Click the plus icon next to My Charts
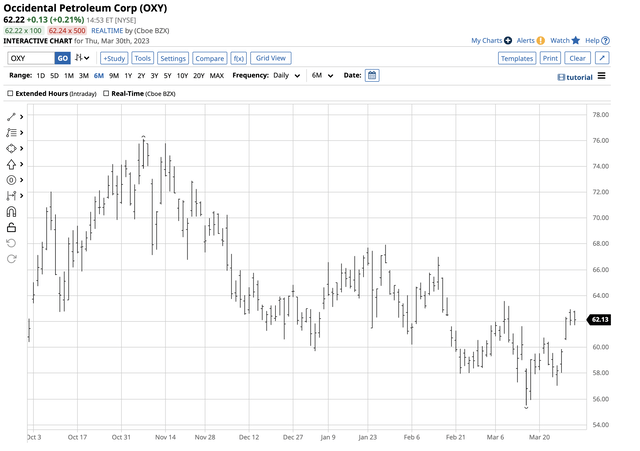This screenshot has height=451, width=640. pos(508,40)
